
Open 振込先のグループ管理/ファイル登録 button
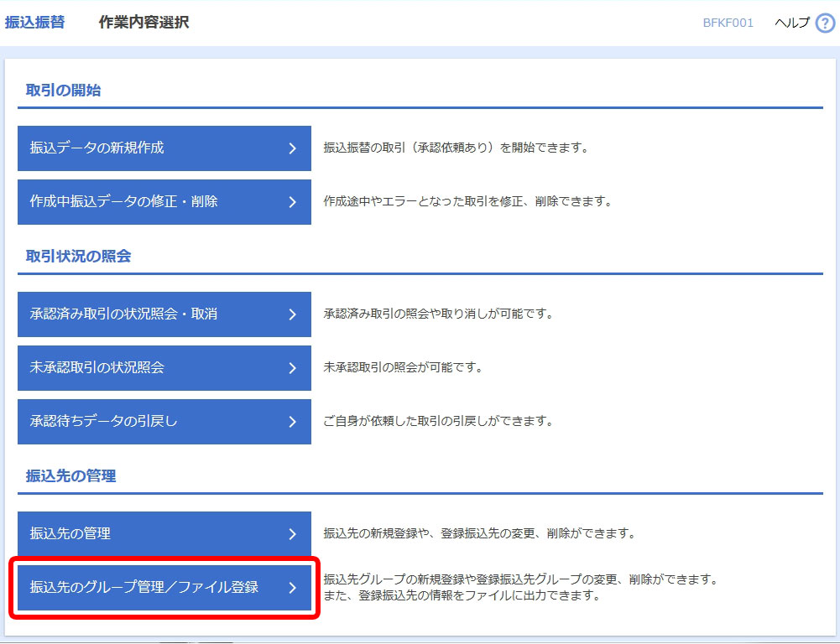[164, 587]
